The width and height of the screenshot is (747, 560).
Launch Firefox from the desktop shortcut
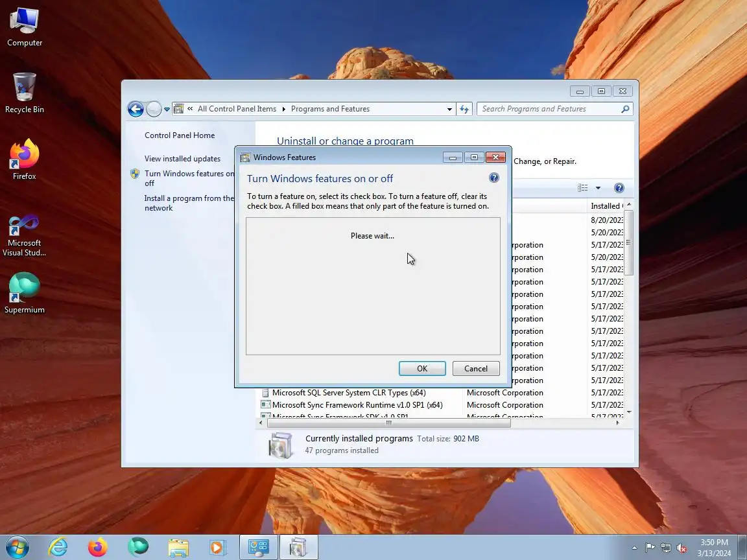click(24, 159)
